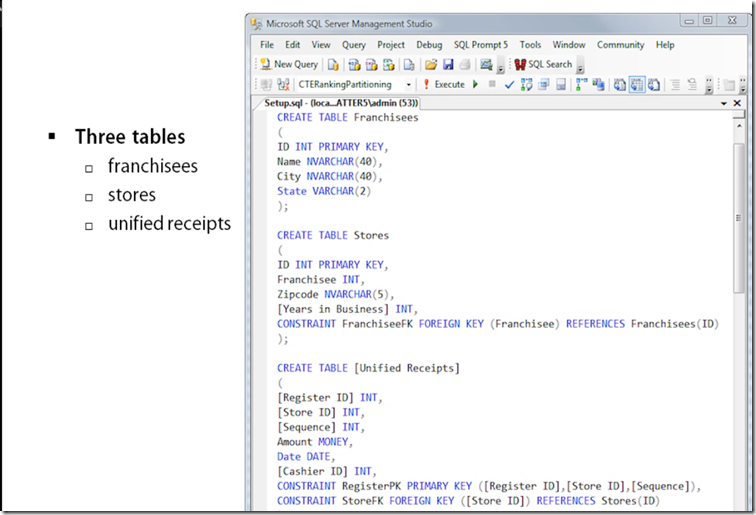The width and height of the screenshot is (756, 515).
Task: Open the File menu
Action: [267, 45]
